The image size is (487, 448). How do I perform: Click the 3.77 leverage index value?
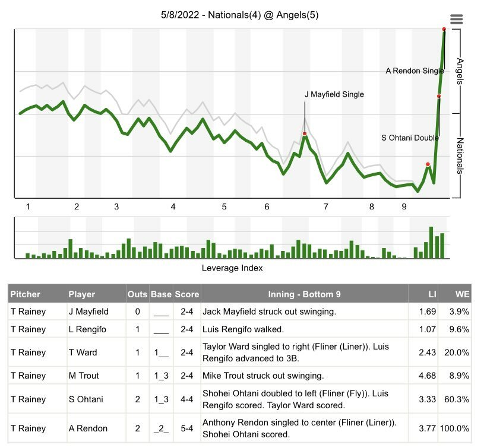click(428, 428)
